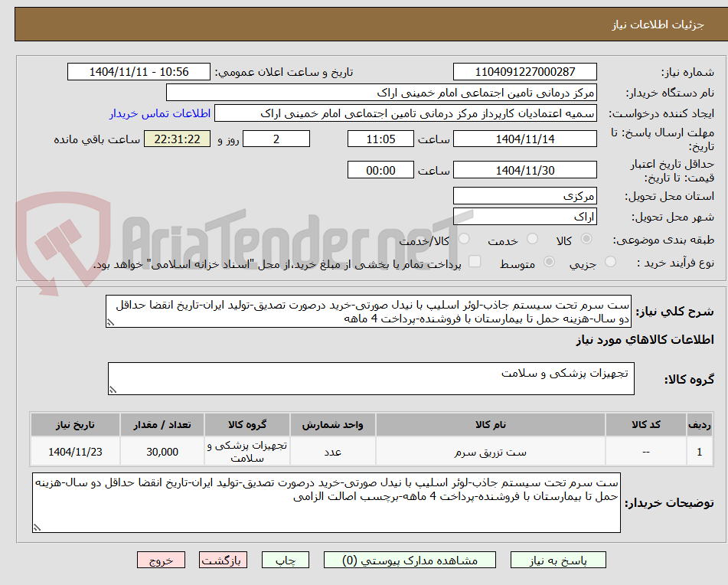
Task: Click the شماره نیاز field 1104091227000287
Action: [x=525, y=72]
